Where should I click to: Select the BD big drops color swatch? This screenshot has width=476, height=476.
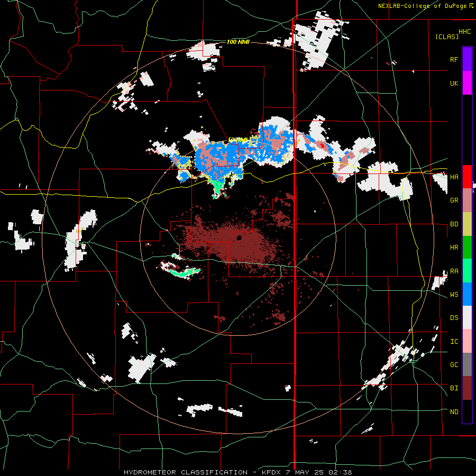pos(467,224)
